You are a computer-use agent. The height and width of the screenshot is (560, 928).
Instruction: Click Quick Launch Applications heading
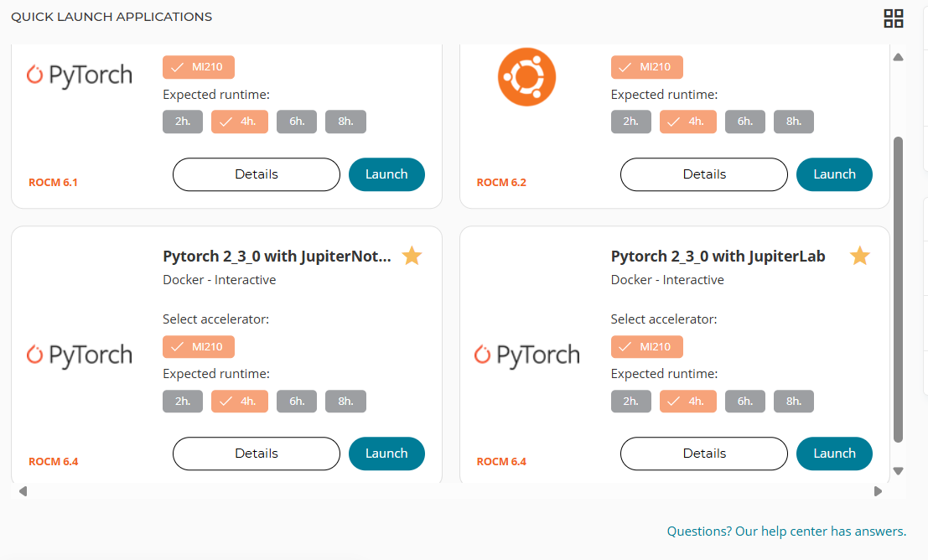point(111,17)
